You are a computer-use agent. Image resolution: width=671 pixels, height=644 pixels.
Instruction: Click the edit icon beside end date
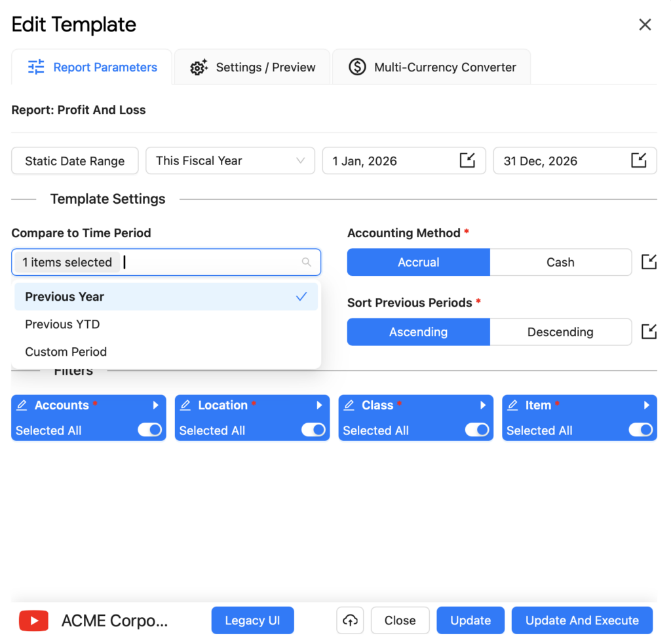[x=638, y=161]
